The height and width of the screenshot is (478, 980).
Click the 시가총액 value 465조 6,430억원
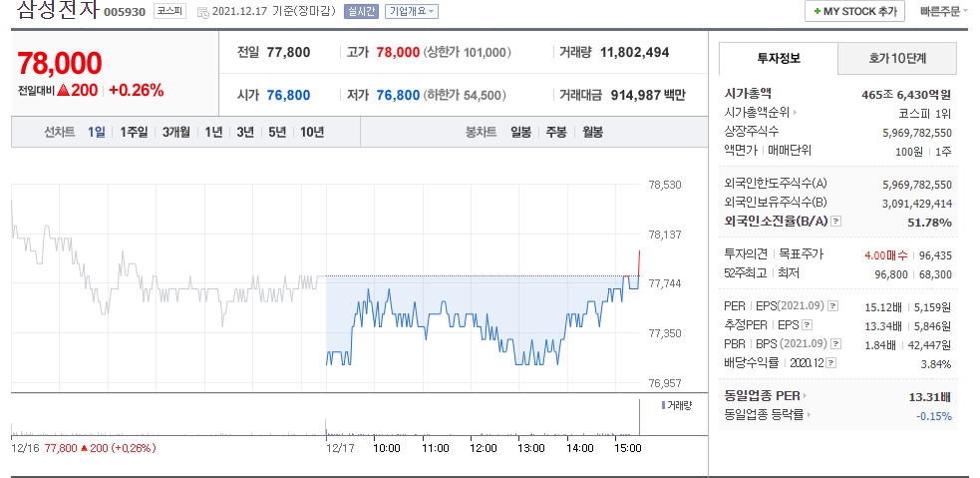[x=906, y=95]
